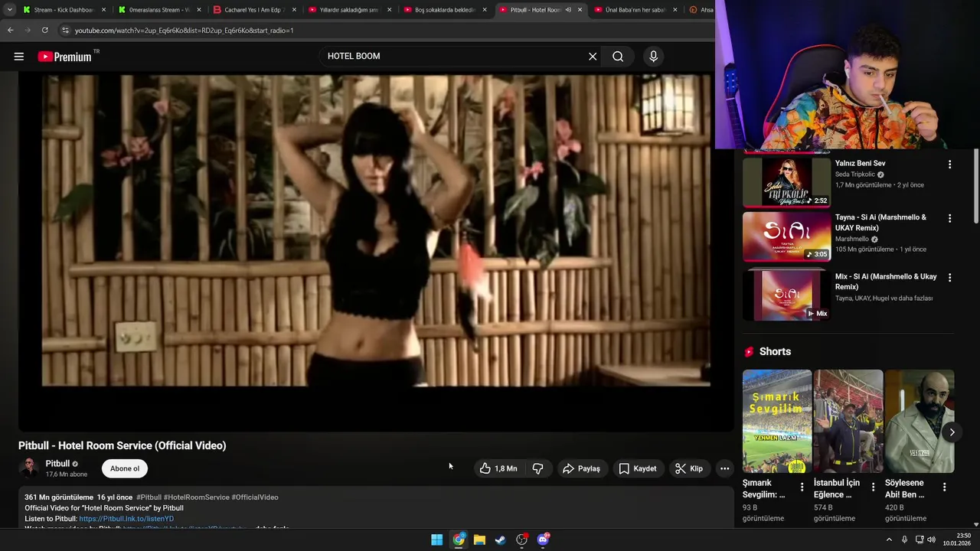This screenshot has width=980, height=551.
Task: Open options menu for Tayna - Si Ai
Action: 949,218
